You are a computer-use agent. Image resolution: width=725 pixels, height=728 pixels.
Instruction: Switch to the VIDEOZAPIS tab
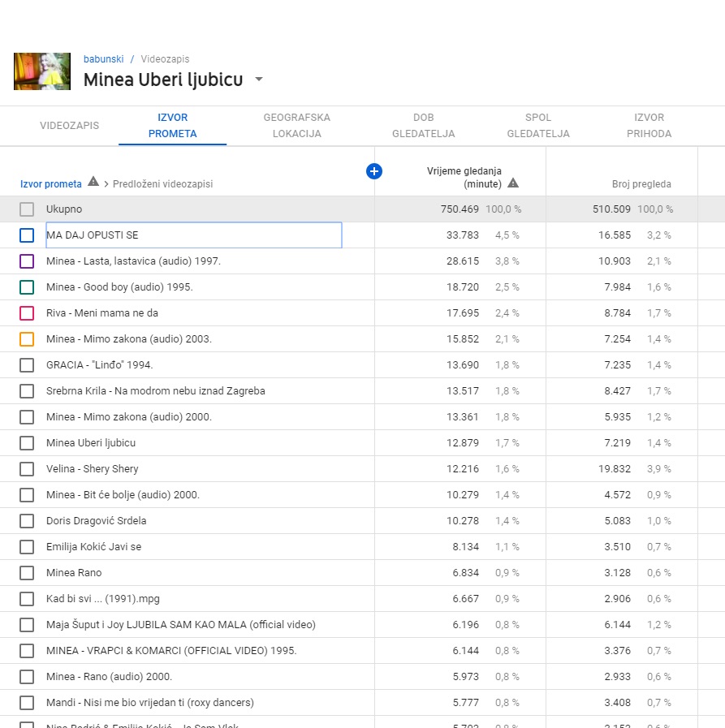pos(69,125)
